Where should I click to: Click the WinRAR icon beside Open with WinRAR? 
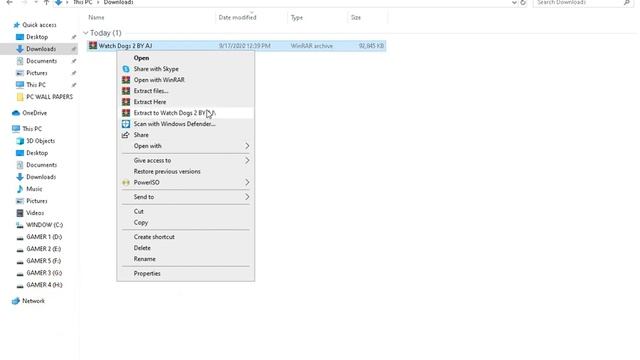click(x=126, y=80)
